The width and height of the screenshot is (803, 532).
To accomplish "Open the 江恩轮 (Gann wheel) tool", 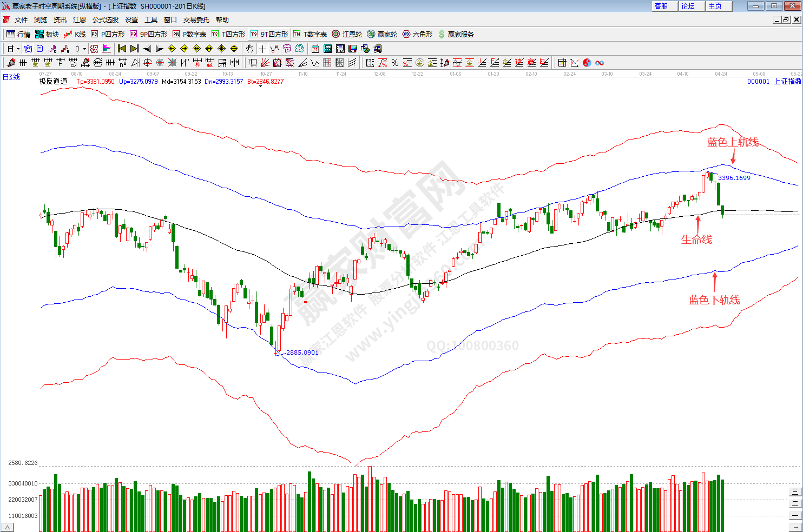I will [x=347, y=34].
